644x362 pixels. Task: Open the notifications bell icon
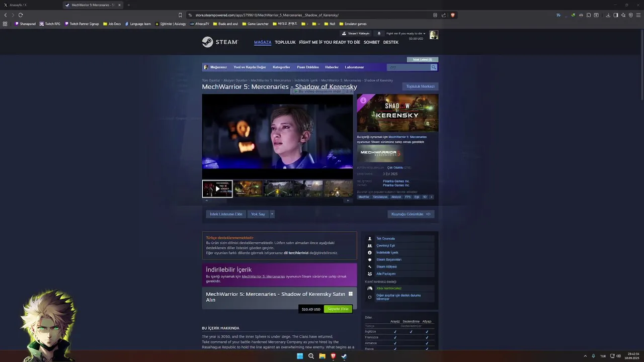click(x=379, y=33)
